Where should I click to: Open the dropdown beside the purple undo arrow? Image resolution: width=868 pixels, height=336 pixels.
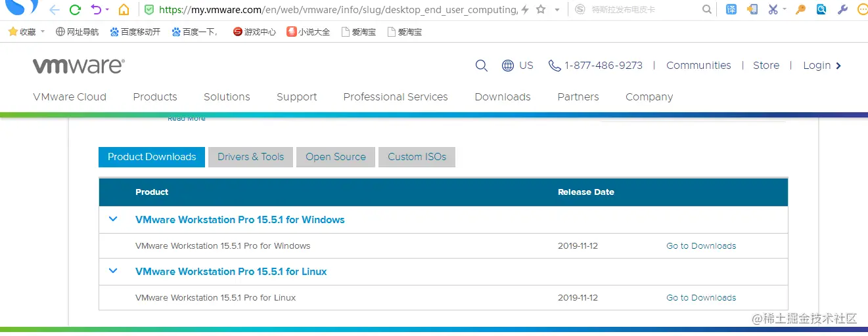tap(107, 10)
